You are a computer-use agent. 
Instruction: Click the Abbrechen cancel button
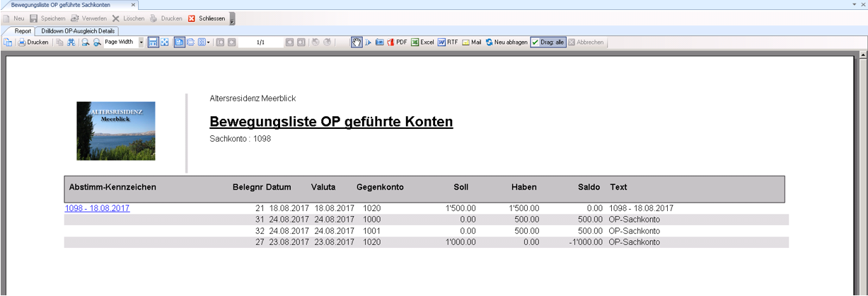click(x=586, y=42)
